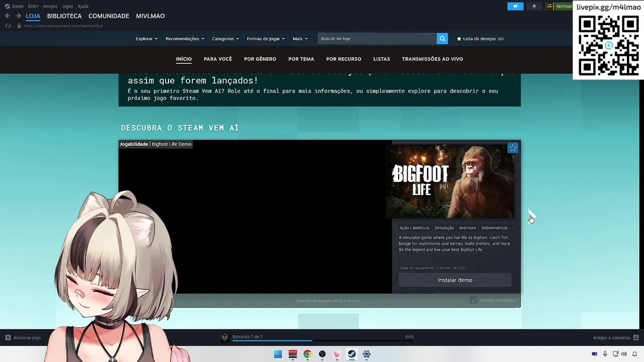
Task: Click the blue search magnifier button
Action: (x=442, y=39)
